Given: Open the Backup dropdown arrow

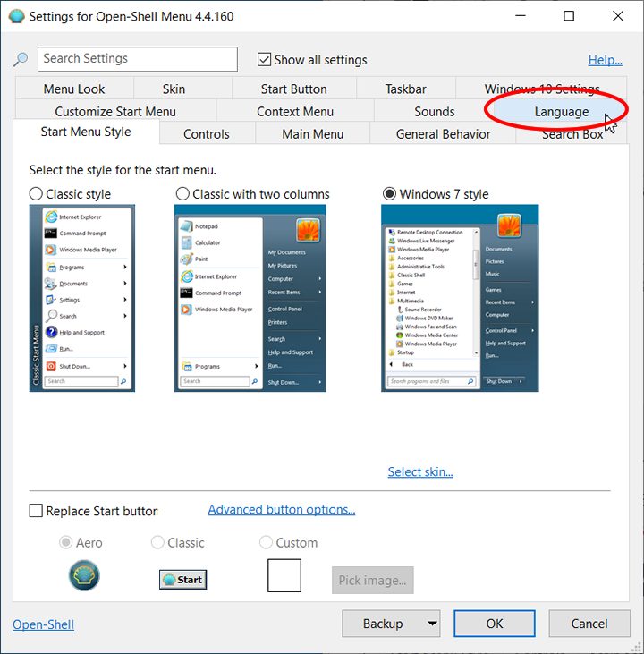Looking at the screenshot, I should [433, 624].
